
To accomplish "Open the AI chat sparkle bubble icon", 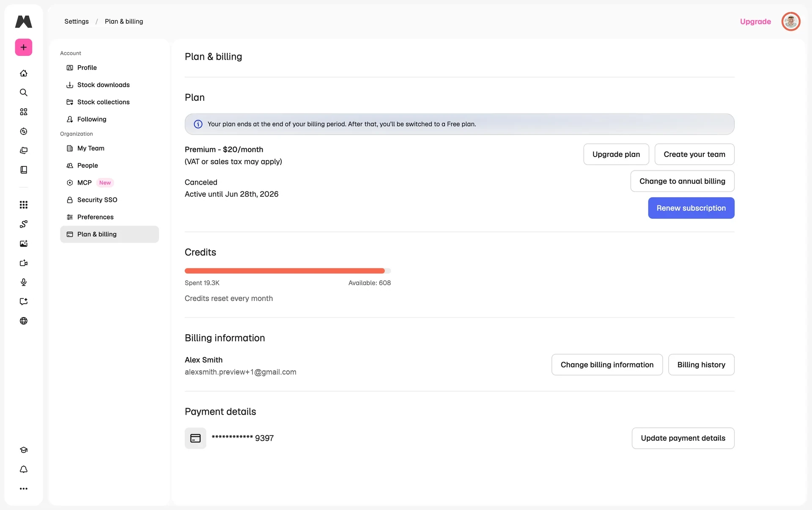I will pyautogui.click(x=24, y=301).
